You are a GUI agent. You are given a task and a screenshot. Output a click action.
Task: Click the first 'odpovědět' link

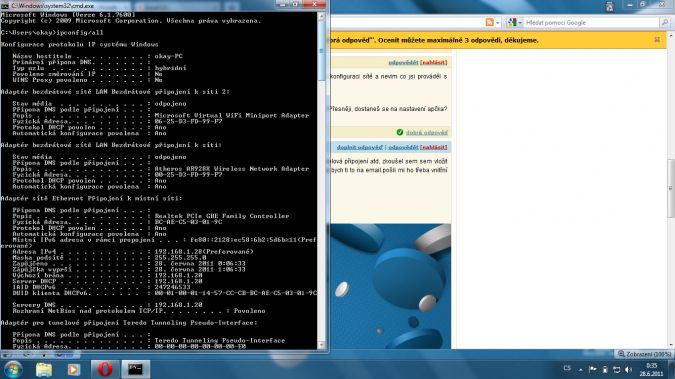(x=403, y=62)
